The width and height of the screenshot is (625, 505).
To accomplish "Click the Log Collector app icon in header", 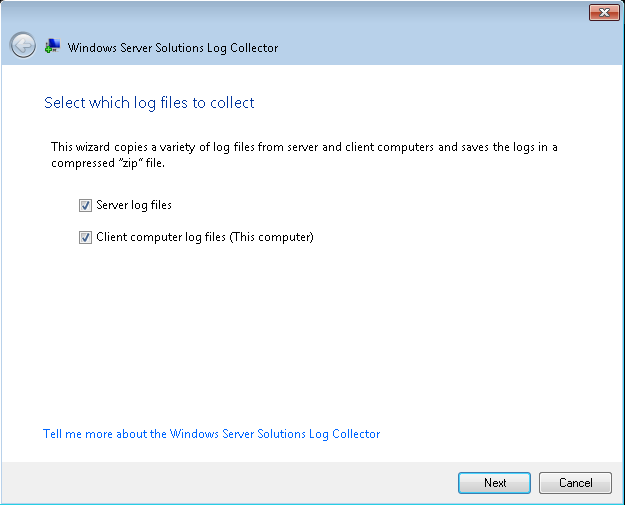I will point(53,46).
